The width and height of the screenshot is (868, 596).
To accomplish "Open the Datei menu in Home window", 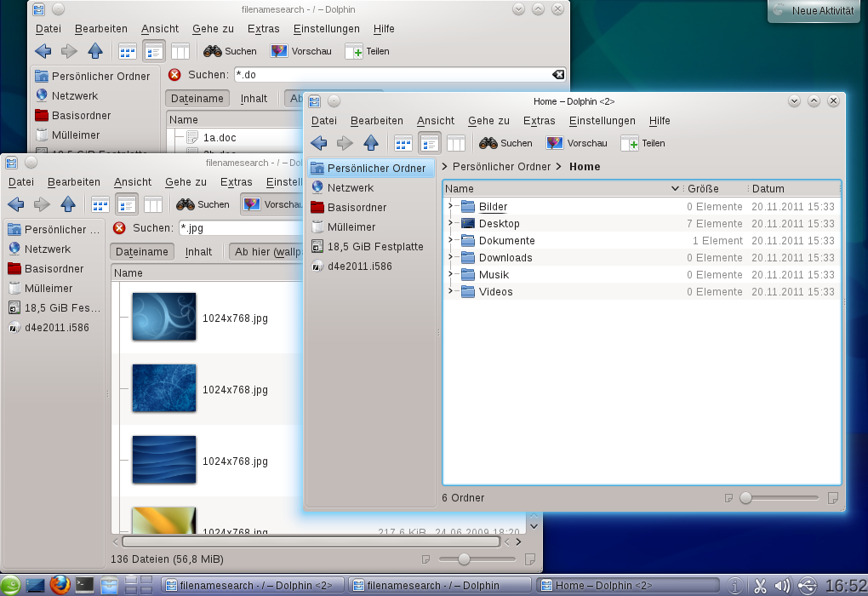I will [324, 121].
